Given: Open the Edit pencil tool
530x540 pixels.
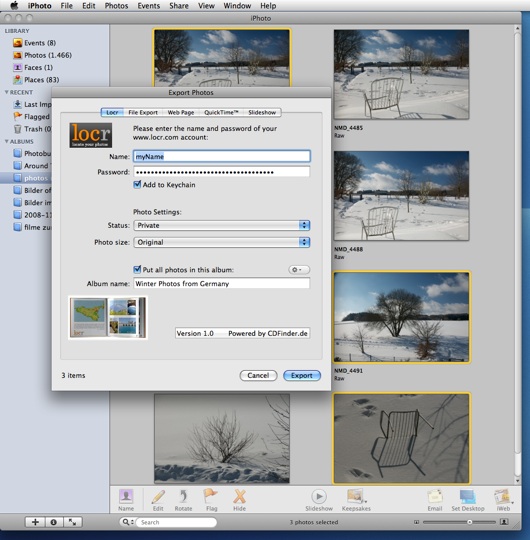Looking at the screenshot, I should coord(158,497).
